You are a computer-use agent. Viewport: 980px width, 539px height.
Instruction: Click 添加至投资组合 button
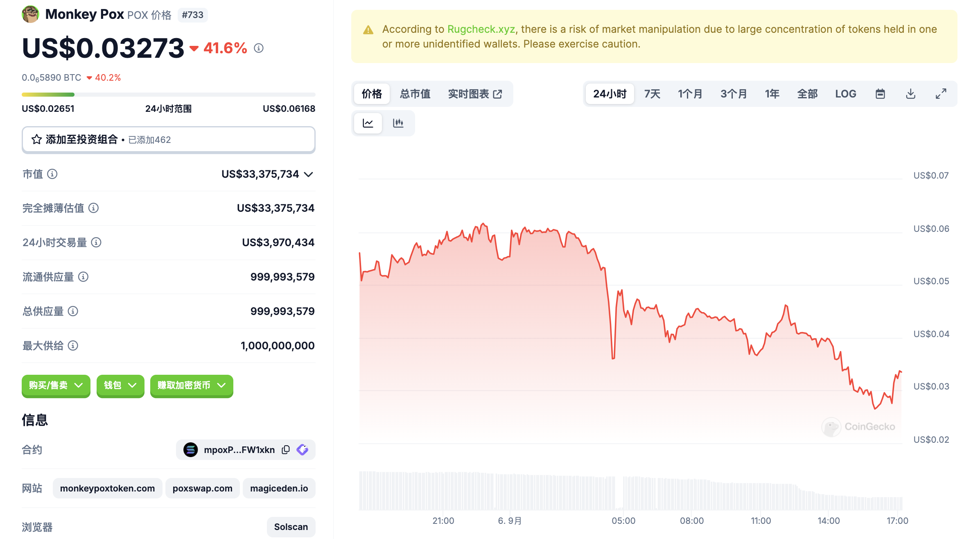168,140
